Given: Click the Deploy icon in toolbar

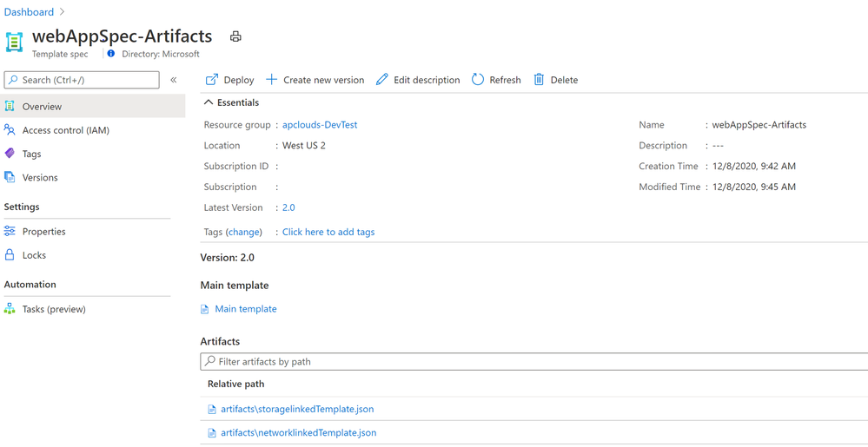Looking at the screenshot, I should [211, 80].
